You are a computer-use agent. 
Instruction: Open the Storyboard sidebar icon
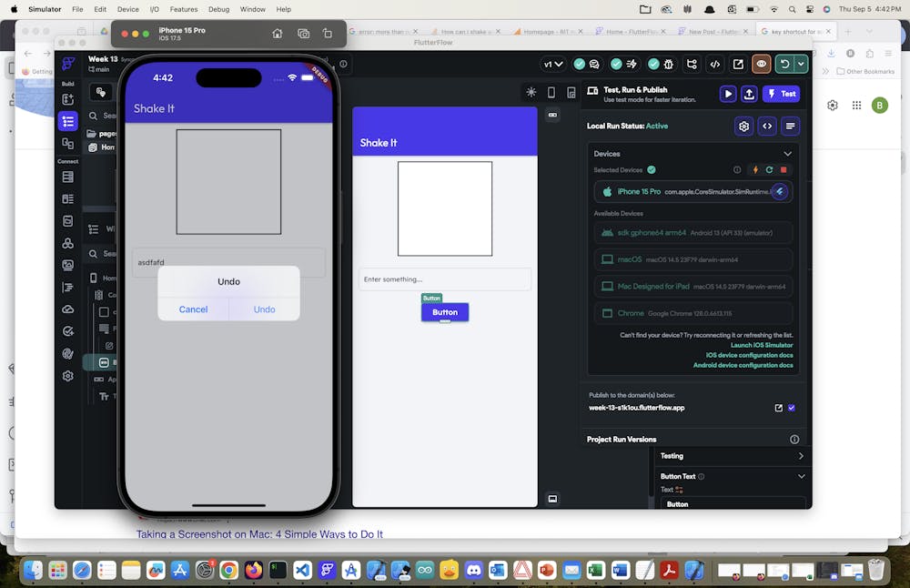(68, 144)
